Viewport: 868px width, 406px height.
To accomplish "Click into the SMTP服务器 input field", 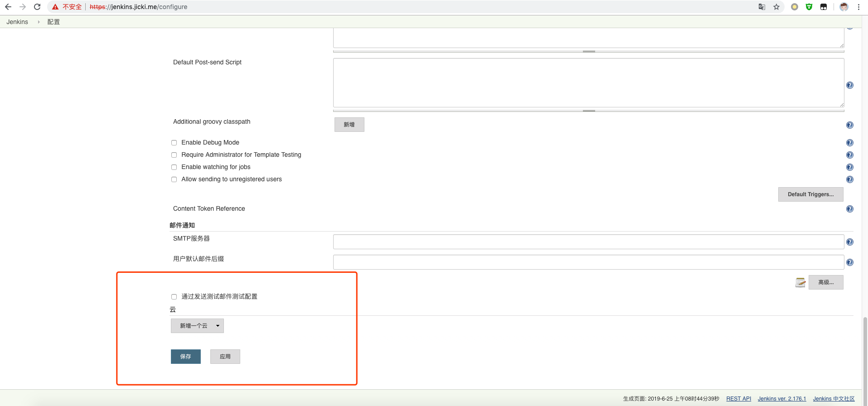I will click(588, 242).
